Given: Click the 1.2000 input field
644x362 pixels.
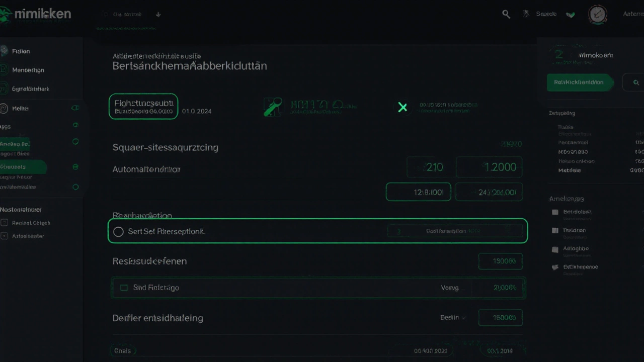Looking at the screenshot, I should (489, 167).
